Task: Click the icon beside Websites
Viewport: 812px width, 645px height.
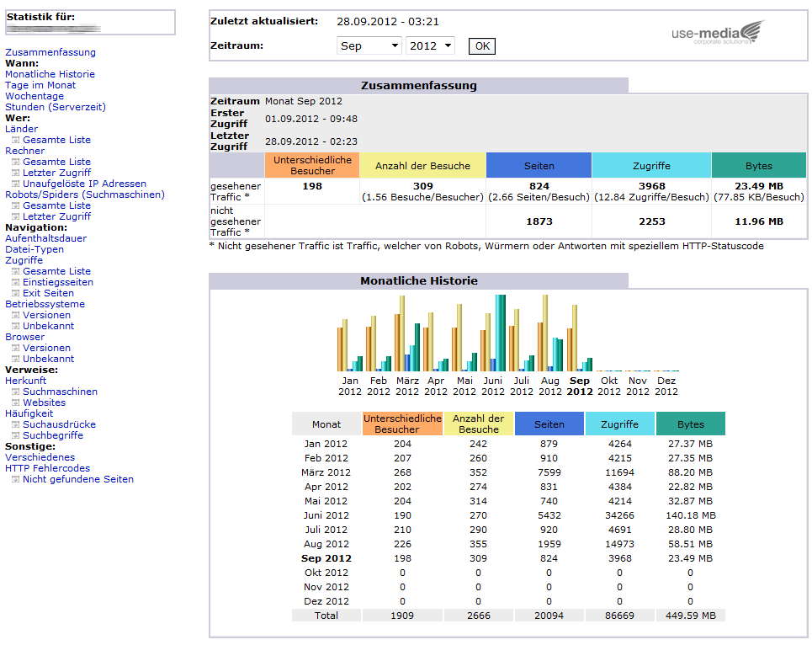Action: (x=15, y=402)
